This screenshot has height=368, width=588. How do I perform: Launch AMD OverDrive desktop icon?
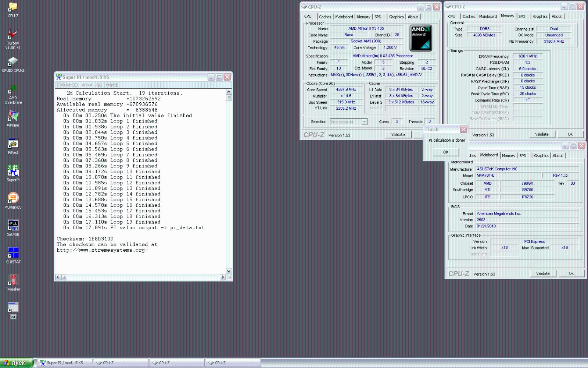coord(13,94)
